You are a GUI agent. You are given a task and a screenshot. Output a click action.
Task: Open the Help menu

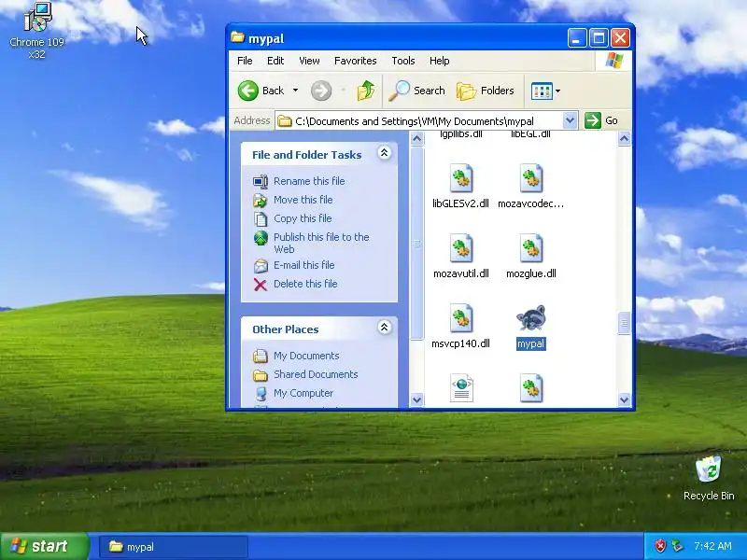pos(439,61)
